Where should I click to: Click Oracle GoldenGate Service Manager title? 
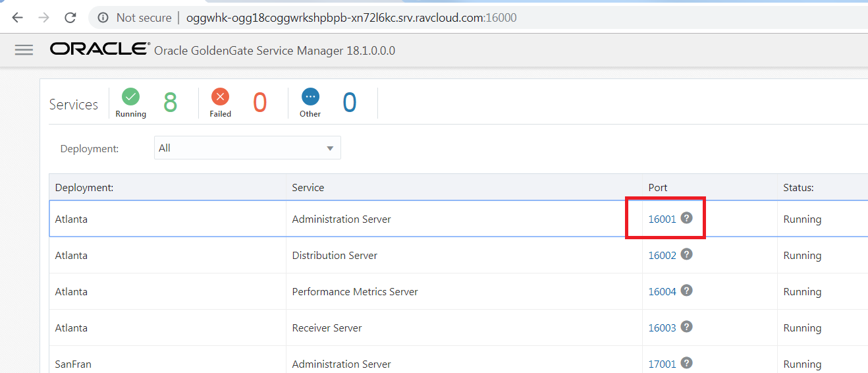click(x=274, y=50)
